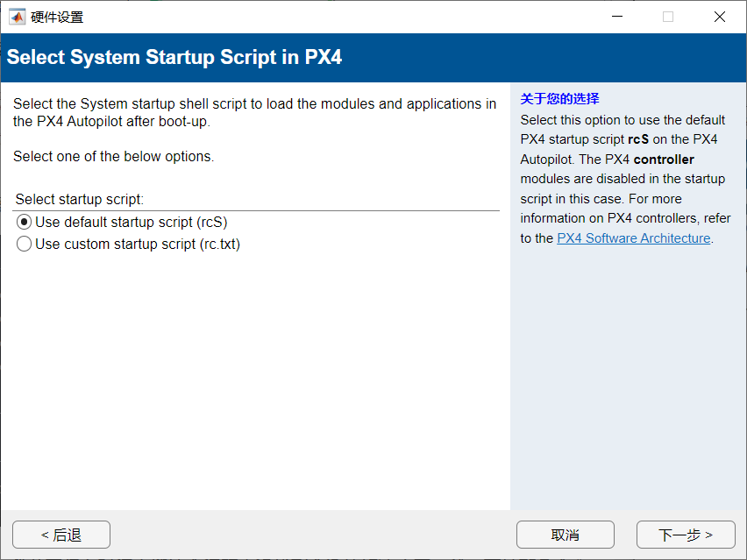
Task: Click the 硬件设置 window title text
Action: pyautogui.click(x=57, y=17)
